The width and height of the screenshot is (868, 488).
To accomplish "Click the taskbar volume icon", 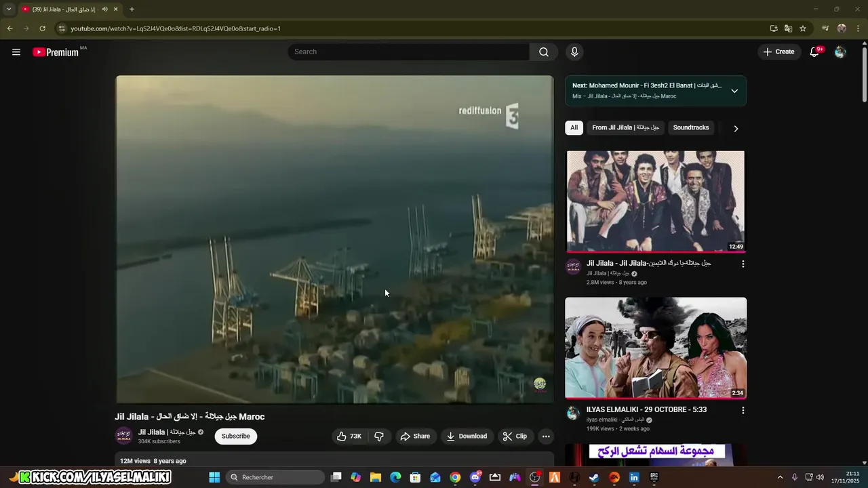I will (x=821, y=477).
